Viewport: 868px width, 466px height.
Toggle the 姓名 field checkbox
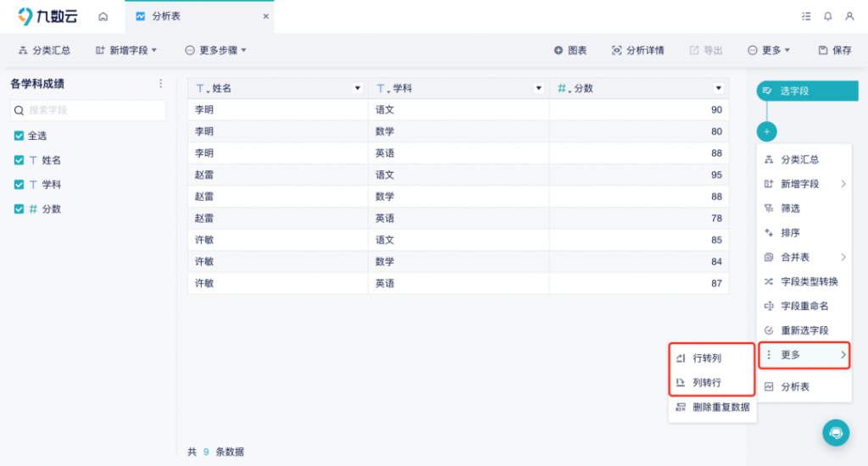point(19,160)
